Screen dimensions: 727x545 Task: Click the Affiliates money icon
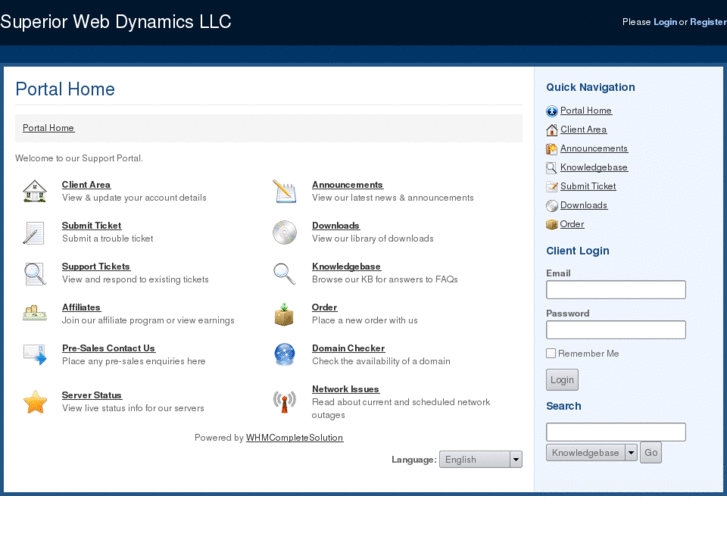click(x=35, y=313)
